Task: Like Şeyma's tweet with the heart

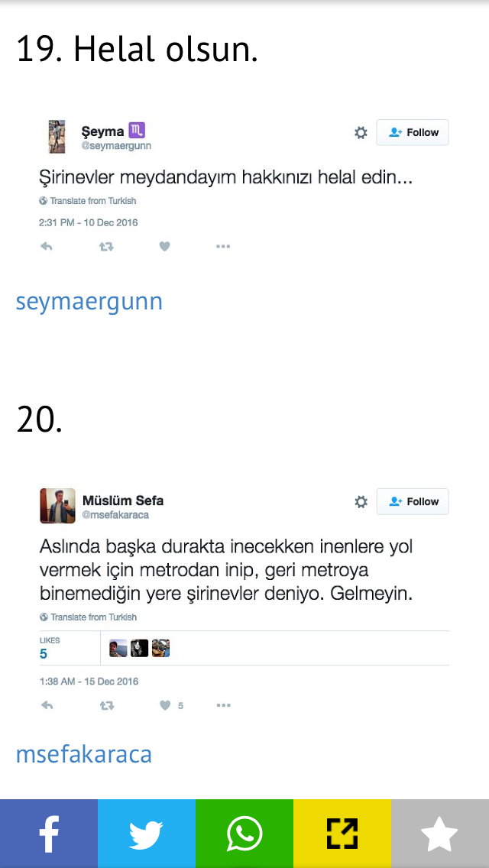Action: click(164, 247)
